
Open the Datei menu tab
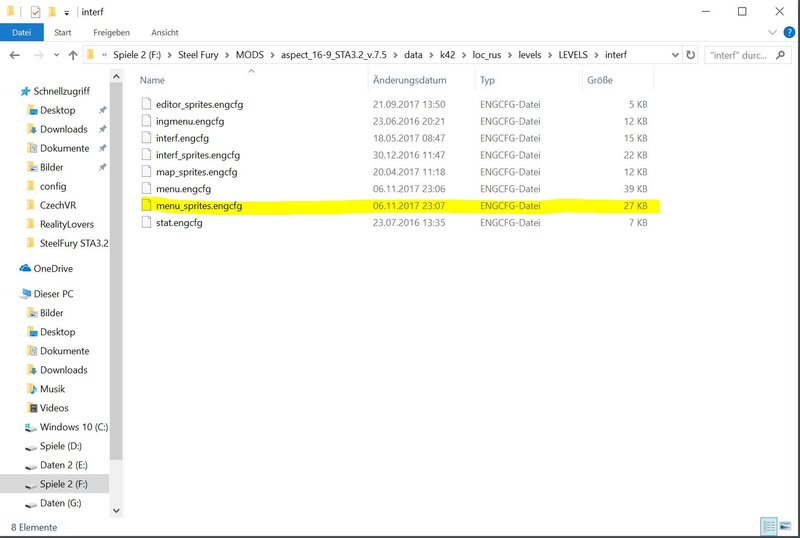point(21,32)
